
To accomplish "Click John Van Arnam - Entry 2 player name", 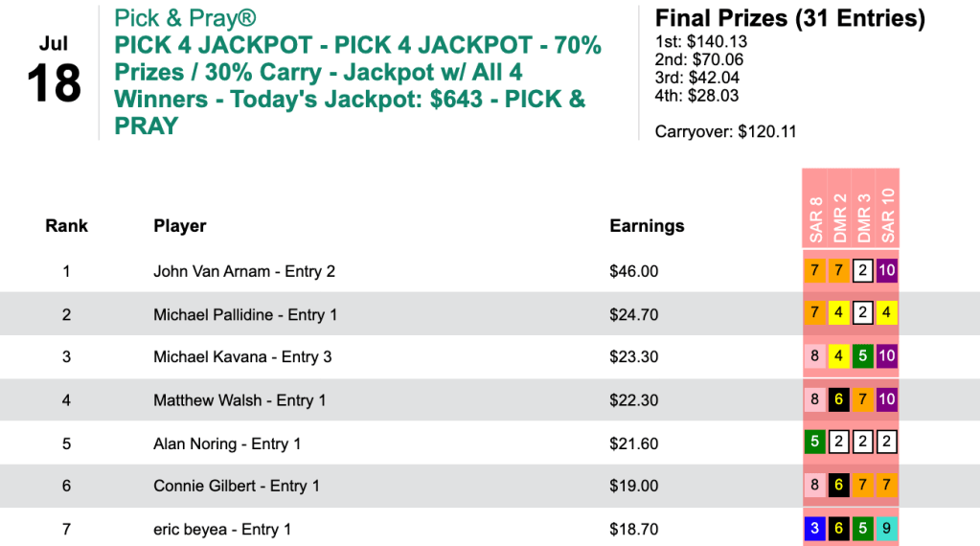I will coord(244,271).
